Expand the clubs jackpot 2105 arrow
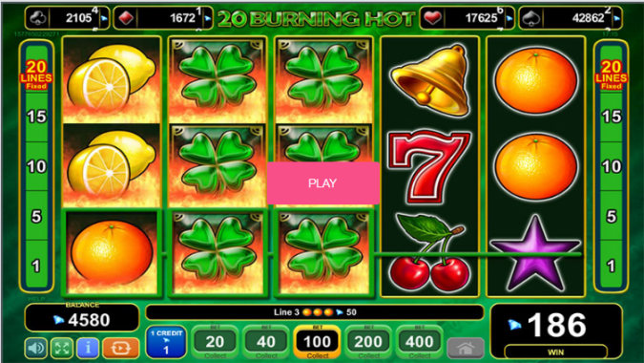 pyautogui.click(x=104, y=18)
